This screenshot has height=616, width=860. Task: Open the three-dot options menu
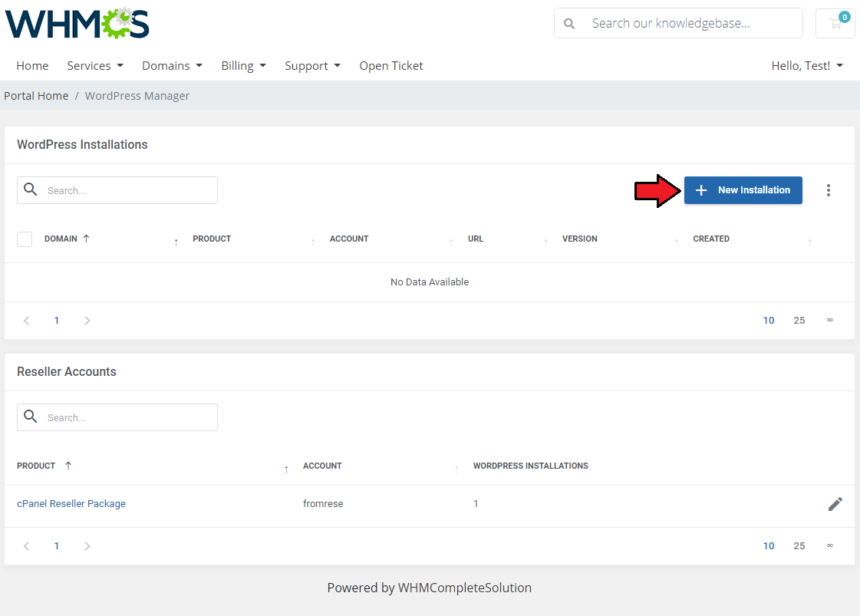[828, 190]
